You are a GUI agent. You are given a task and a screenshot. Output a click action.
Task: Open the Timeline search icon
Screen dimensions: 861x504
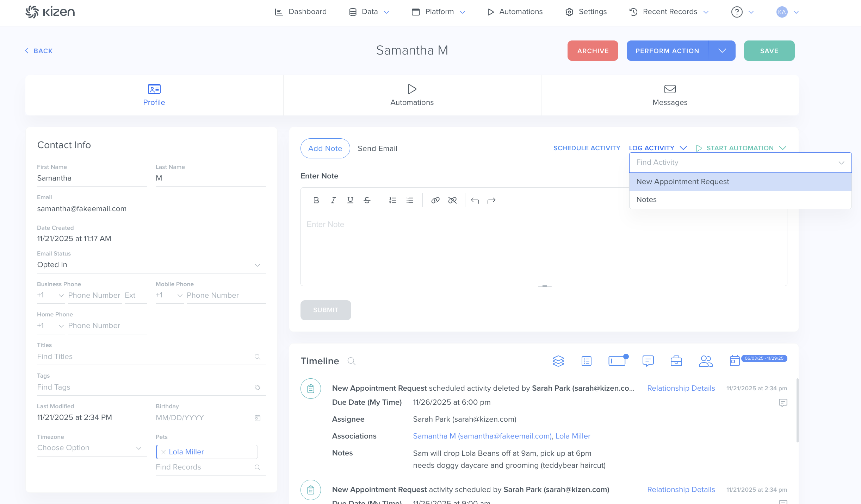[x=351, y=361]
